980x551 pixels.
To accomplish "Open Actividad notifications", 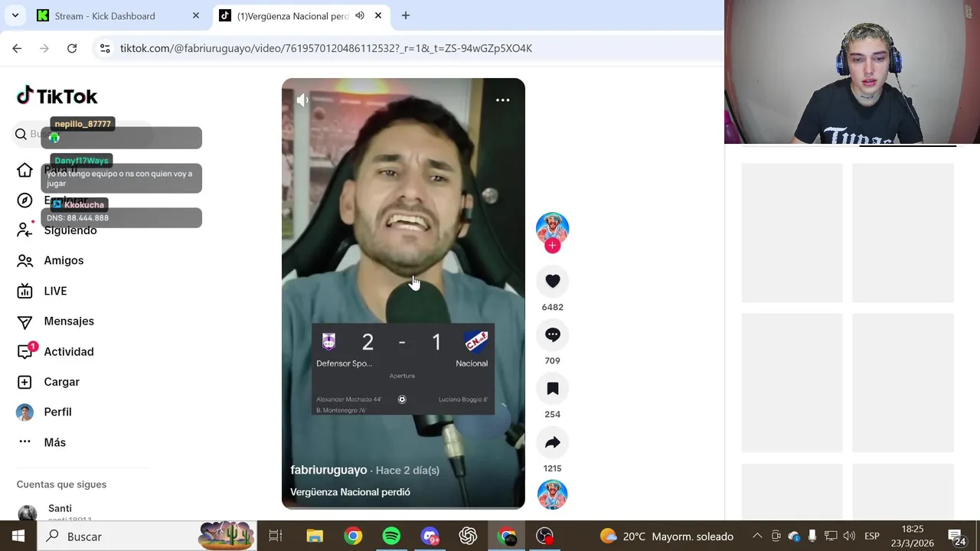I will click(55, 352).
